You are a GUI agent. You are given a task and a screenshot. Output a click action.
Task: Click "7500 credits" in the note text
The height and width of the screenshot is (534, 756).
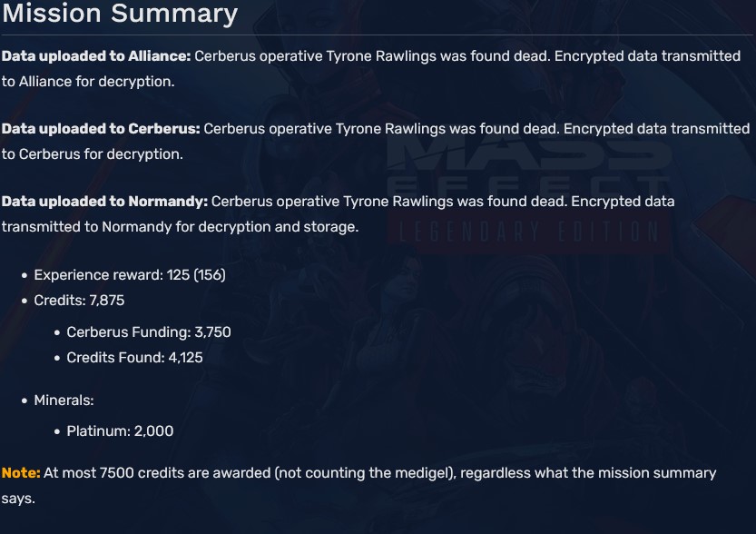143,473
